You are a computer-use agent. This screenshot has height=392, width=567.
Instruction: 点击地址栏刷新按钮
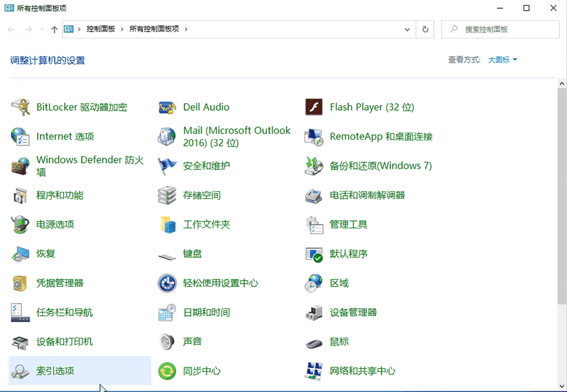click(424, 29)
